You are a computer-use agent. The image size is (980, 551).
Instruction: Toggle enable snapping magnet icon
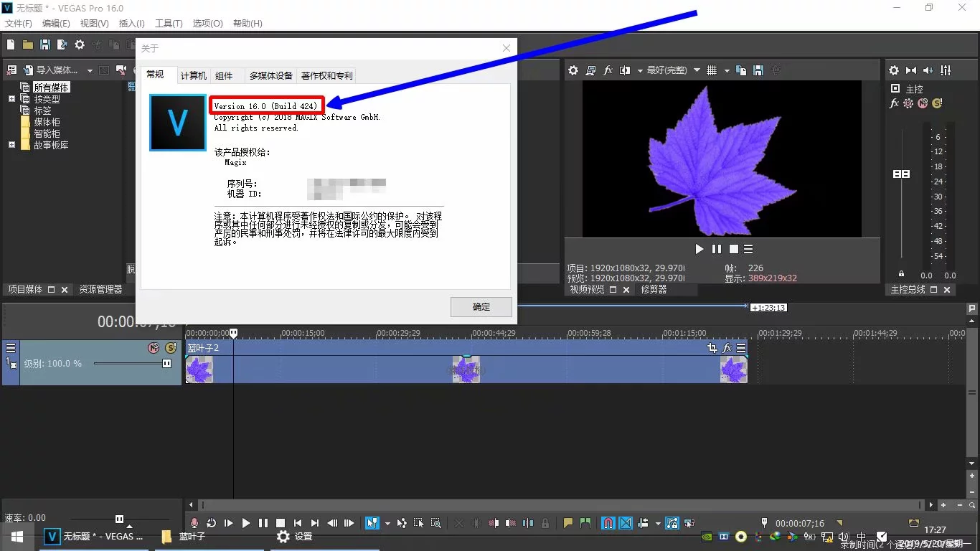608,523
